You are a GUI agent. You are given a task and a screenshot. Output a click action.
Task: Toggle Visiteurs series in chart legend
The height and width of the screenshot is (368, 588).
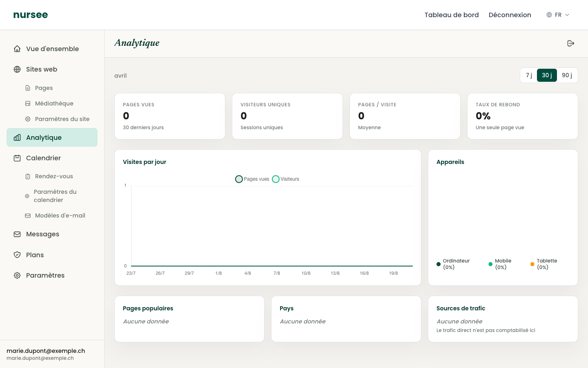(285, 179)
